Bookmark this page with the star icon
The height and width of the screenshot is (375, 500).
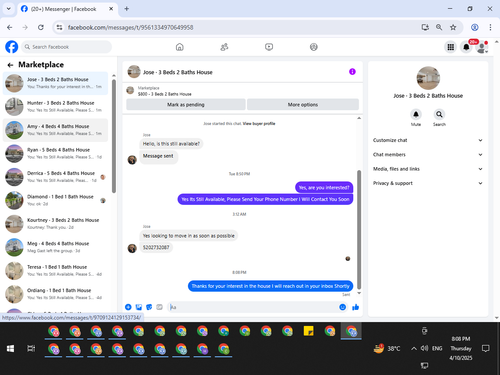[453, 27]
